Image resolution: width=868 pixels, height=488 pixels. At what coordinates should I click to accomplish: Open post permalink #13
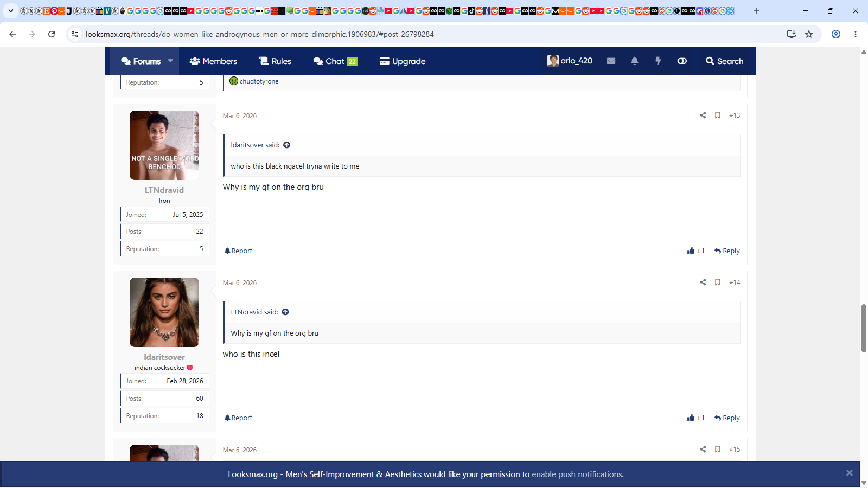point(735,115)
